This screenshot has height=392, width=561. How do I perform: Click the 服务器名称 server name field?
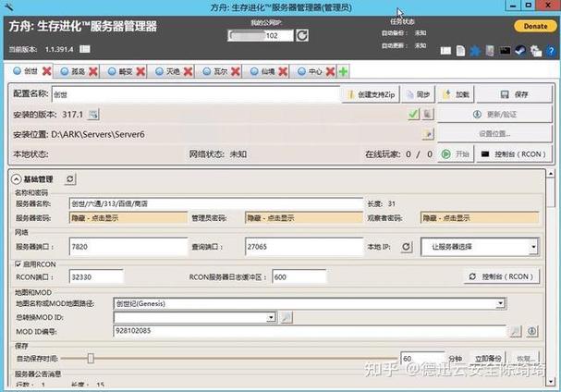(x=216, y=203)
